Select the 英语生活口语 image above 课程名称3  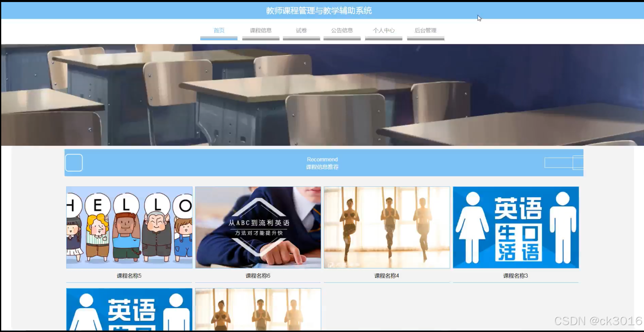pos(516,227)
